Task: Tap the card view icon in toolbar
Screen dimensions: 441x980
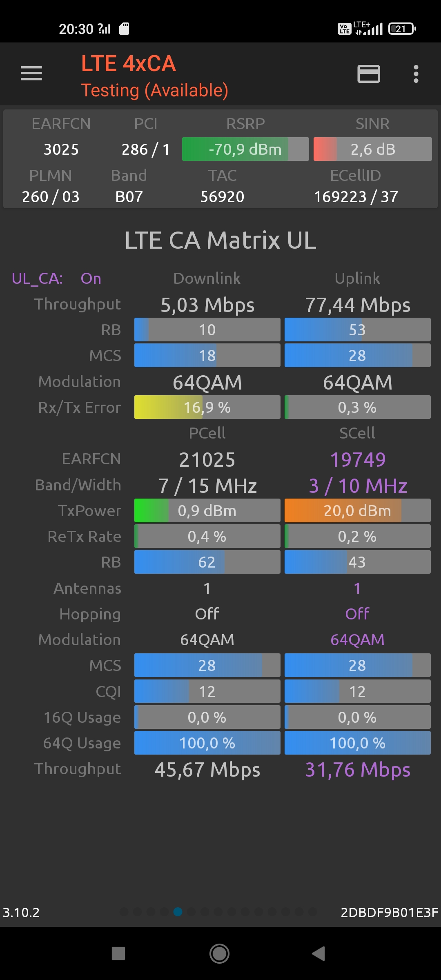Action: point(368,74)
